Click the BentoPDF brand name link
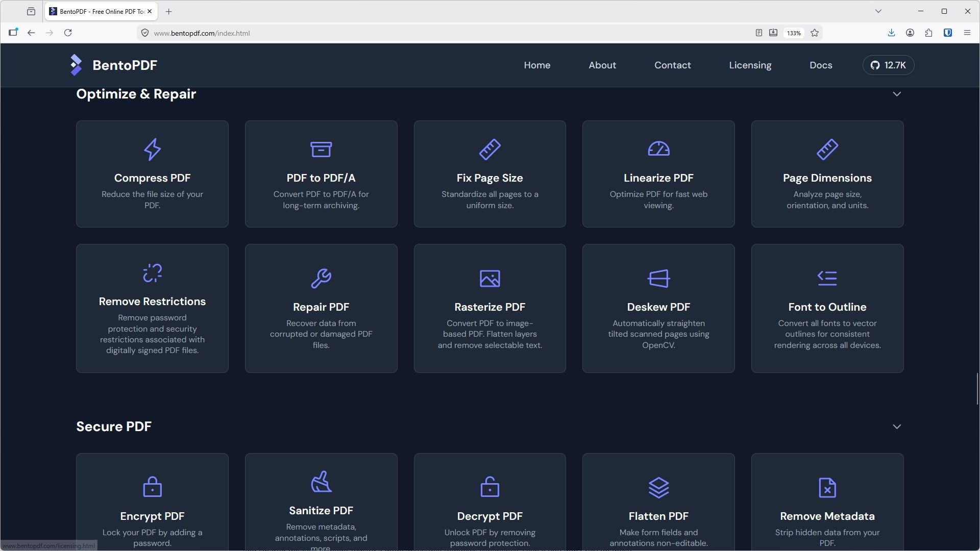 [x=125, y=65]
